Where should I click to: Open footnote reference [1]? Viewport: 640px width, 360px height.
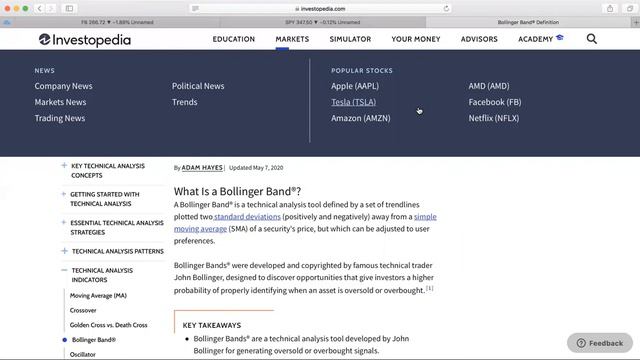[429, 288]
